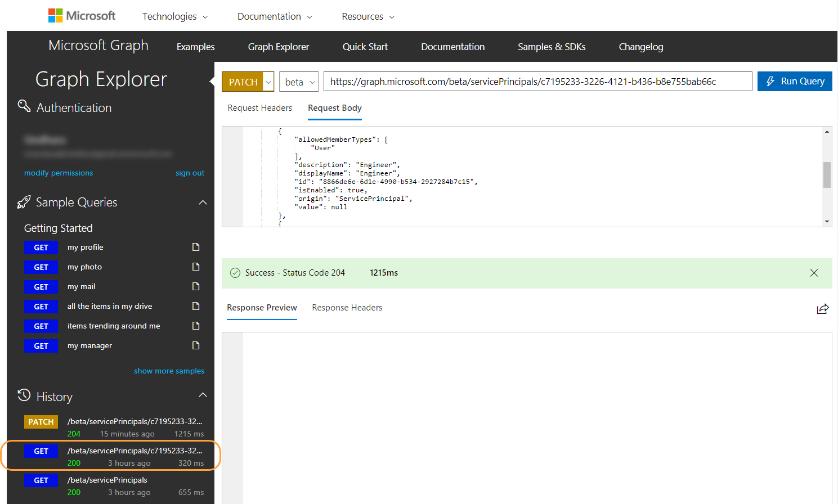Run the GET my manager sample

point(41,346)
